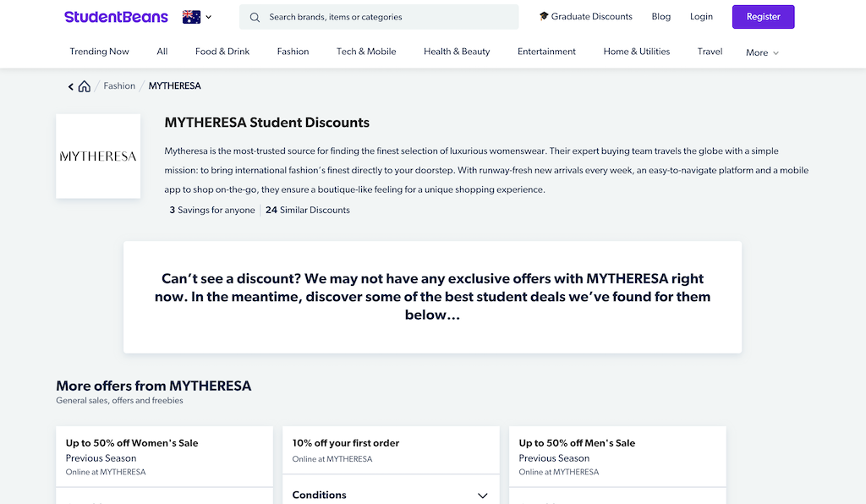Select the Trending Now menu item
Screen dimensions: 866x504
coord(99,52)
